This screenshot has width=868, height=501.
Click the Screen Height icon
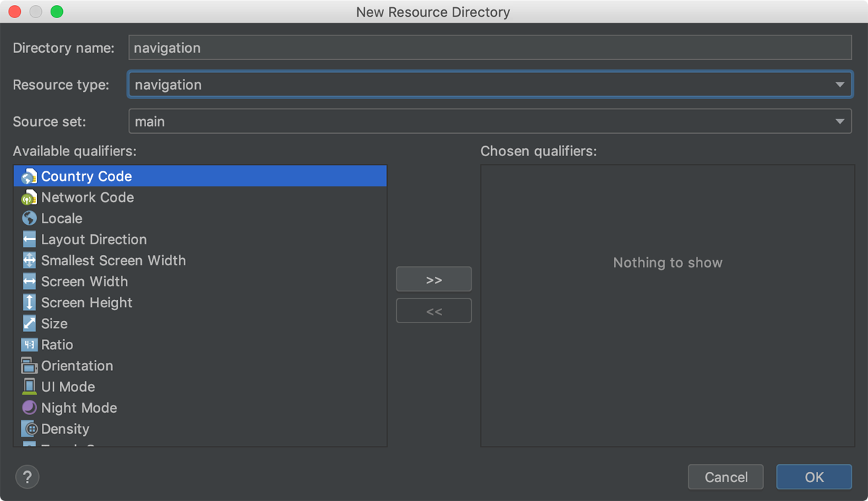29,302
